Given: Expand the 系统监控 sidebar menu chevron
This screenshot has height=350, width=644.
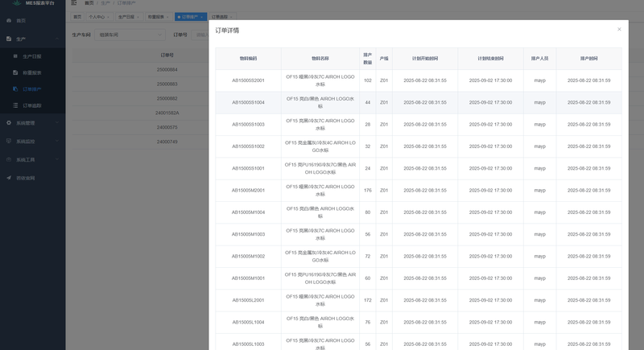Looking at the screenshot, I should pos(56,141).
